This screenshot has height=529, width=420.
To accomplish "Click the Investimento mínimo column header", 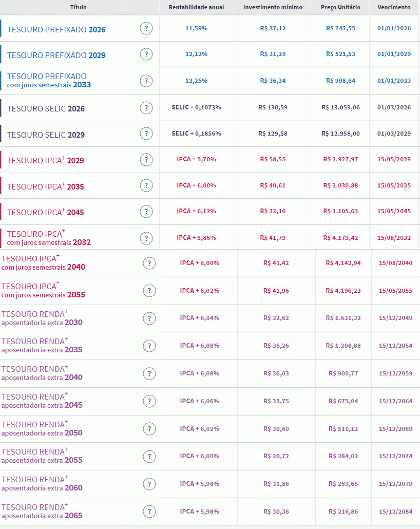I will point(273,7).
